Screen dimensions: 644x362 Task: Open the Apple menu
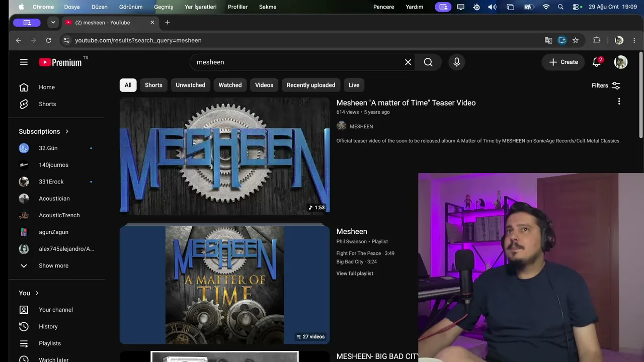coord(21,7)
